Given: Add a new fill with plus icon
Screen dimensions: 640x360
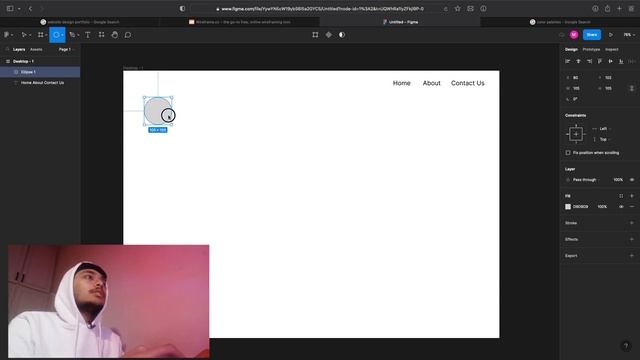Looking at the screenshot, I should [x=632, y=196].
